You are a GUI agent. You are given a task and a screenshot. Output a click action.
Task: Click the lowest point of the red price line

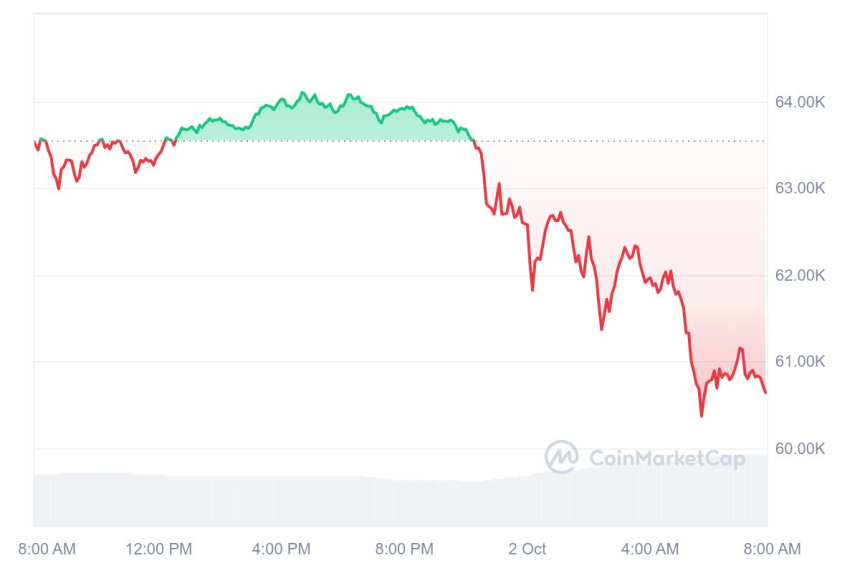pyautogui.click(x=701, y=415)
